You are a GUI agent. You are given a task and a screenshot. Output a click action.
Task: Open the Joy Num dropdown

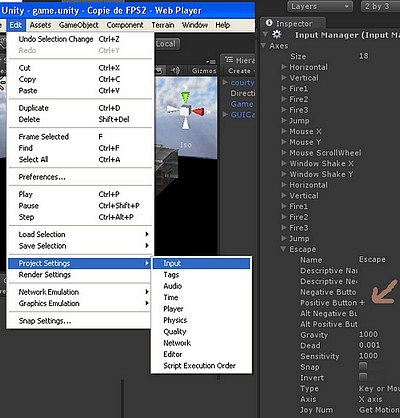coord(379,410)
